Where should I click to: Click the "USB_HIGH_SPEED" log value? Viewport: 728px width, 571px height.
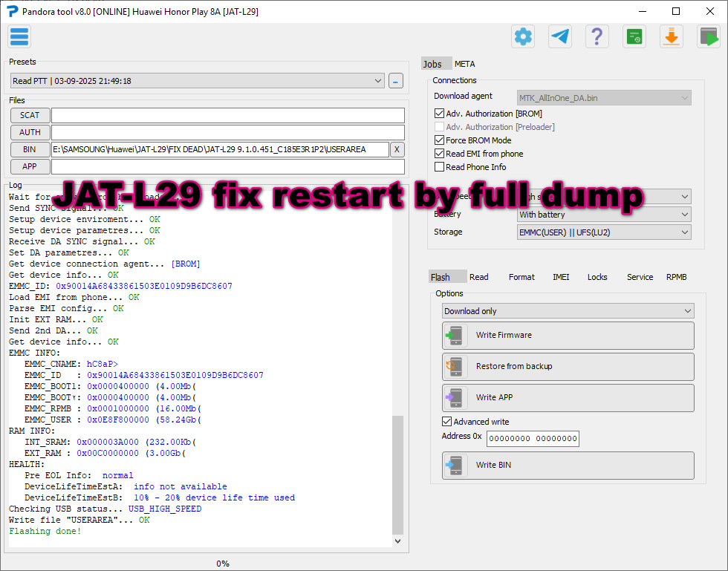coord(165,509)
